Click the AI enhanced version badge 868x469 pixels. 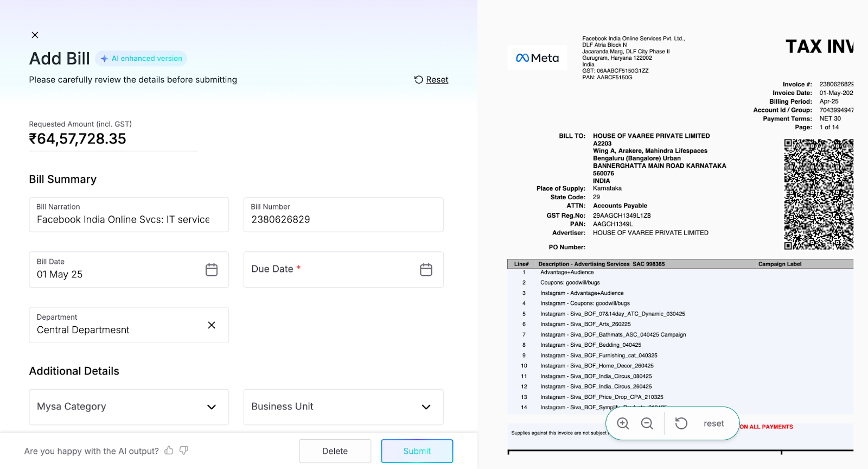[x=141, y=59]
